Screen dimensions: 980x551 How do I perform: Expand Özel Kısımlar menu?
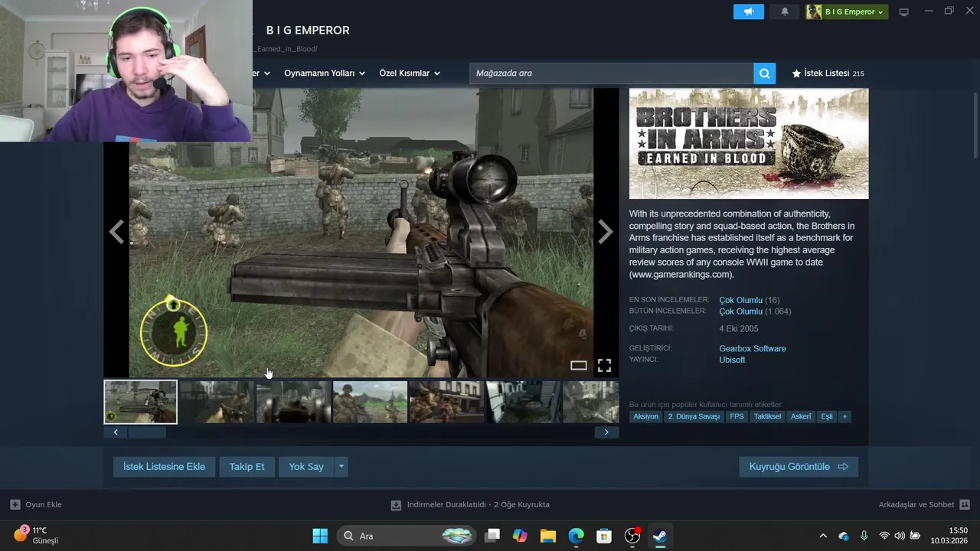[x=410, y=73]
